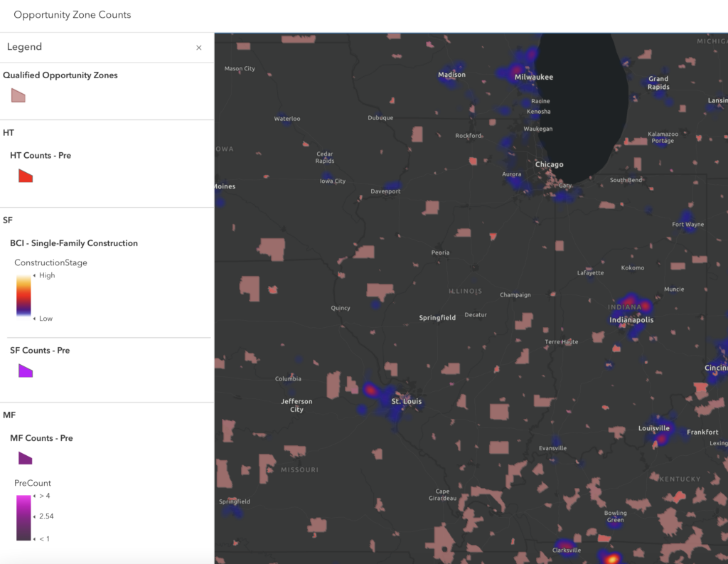
Task: Click the Lafayette label
Action: click(590, 273)
